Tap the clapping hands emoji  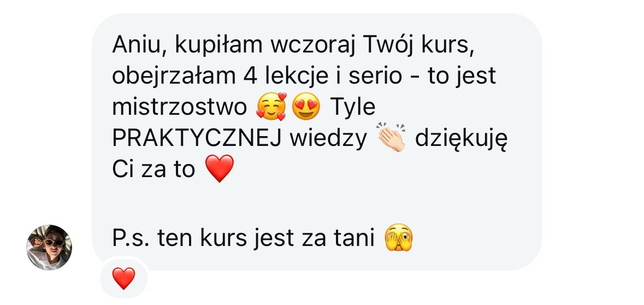[392, 137]
